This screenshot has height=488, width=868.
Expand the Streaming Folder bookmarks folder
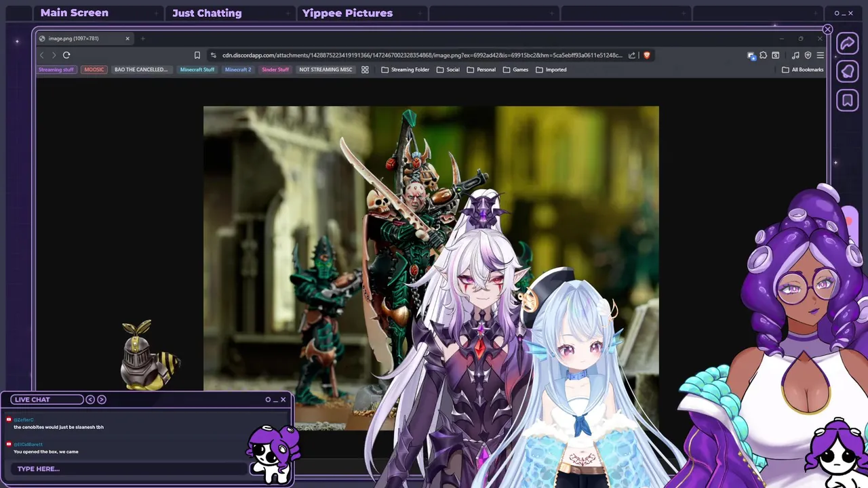pyautogui.click(x=405, y=69)
